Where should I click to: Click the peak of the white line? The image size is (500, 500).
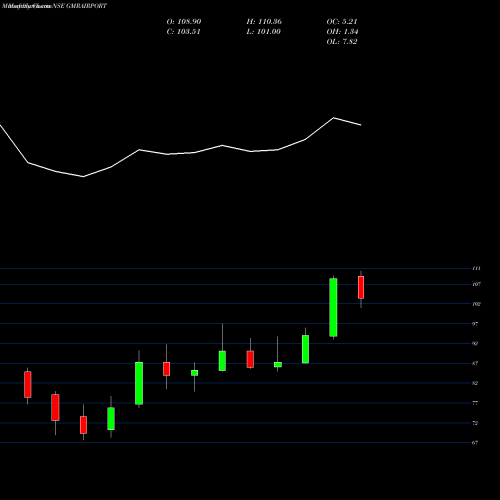(x=334, y=118)
